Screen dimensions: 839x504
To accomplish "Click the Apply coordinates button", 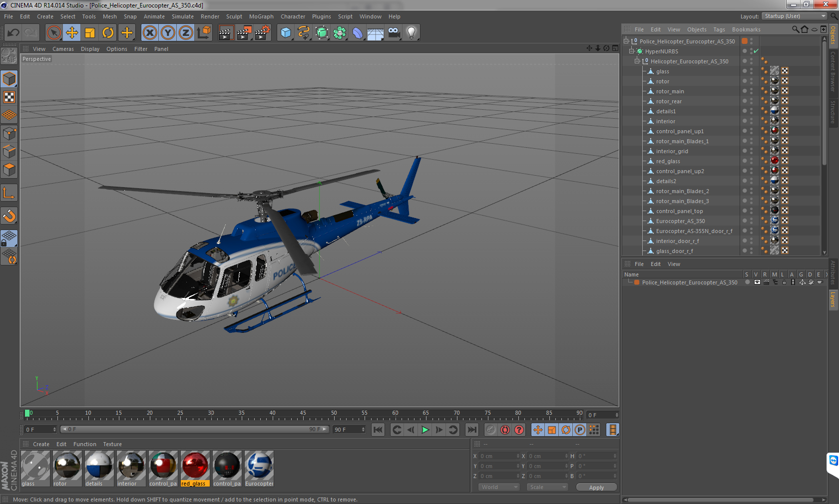I will [596, 487].
